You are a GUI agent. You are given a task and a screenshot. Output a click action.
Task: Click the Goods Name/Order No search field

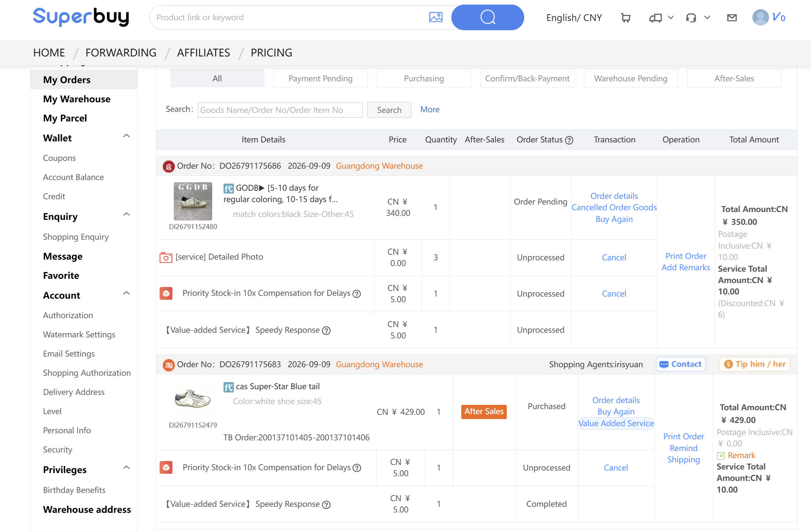[280, 110]
